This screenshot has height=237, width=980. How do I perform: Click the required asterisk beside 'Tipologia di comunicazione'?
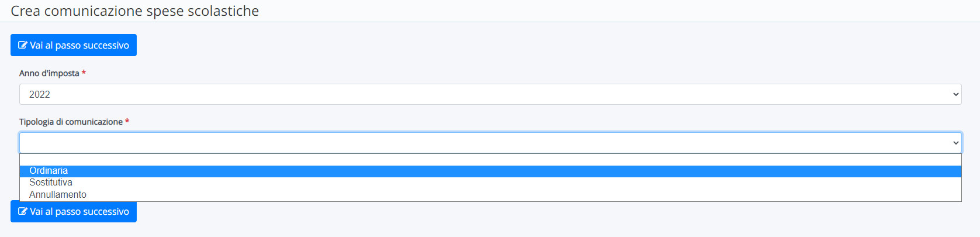click(x=127, y=121)
